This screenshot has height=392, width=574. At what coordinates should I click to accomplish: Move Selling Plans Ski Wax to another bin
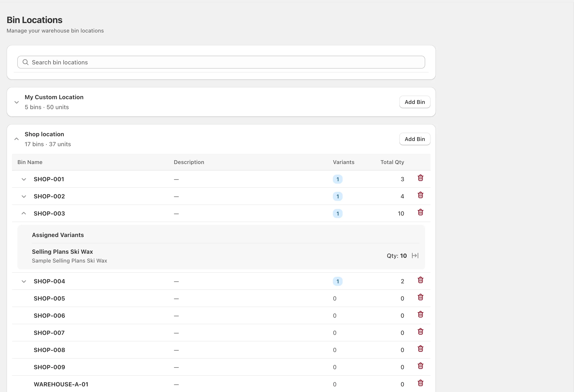(415, 256)
